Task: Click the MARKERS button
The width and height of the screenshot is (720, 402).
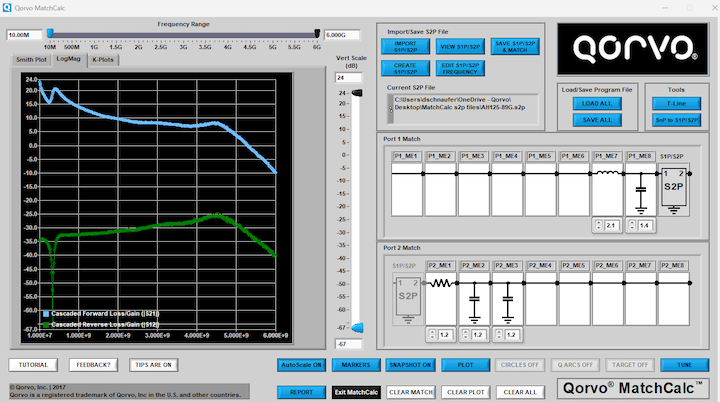Action: click(x=356, y=365)
